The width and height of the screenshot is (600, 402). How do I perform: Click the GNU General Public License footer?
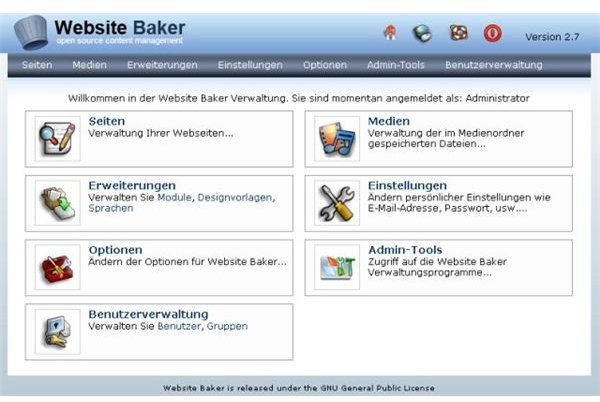298,388
